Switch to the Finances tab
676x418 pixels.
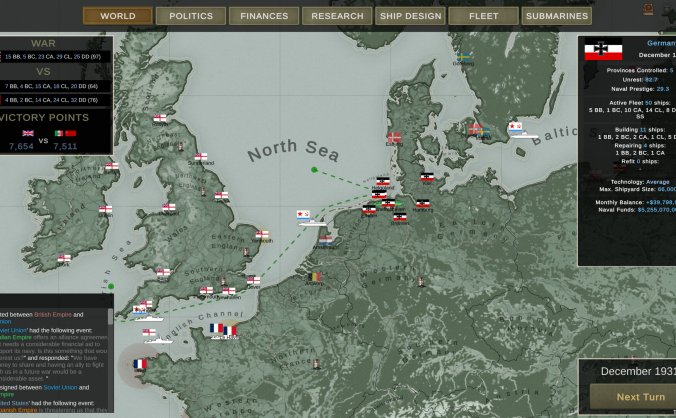262,16
